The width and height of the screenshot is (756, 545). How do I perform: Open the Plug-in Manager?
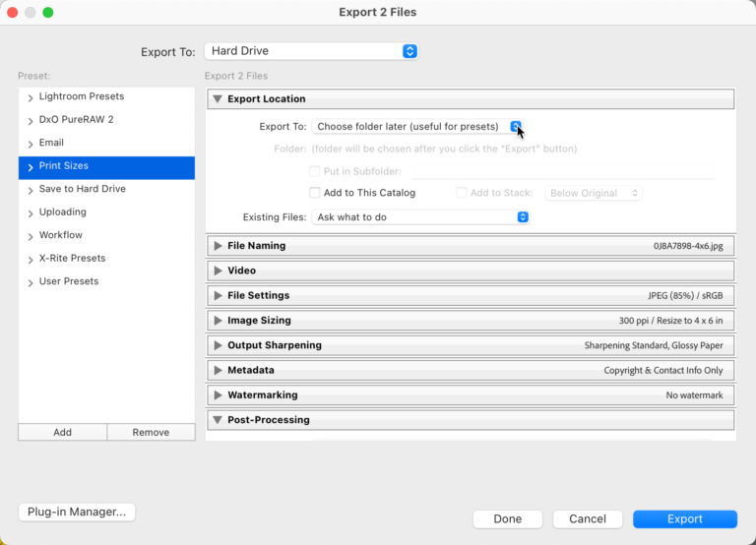click(77, 512)
